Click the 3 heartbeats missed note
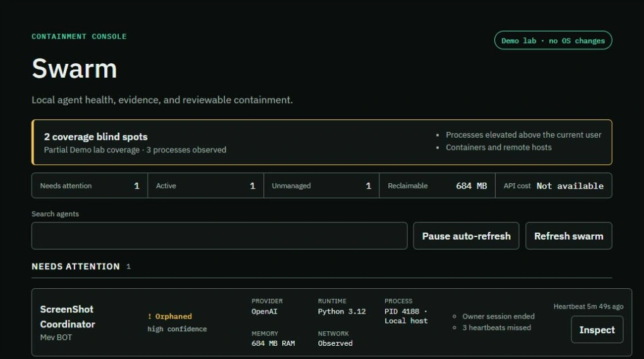The image size is (644, 359). point(496,327)
